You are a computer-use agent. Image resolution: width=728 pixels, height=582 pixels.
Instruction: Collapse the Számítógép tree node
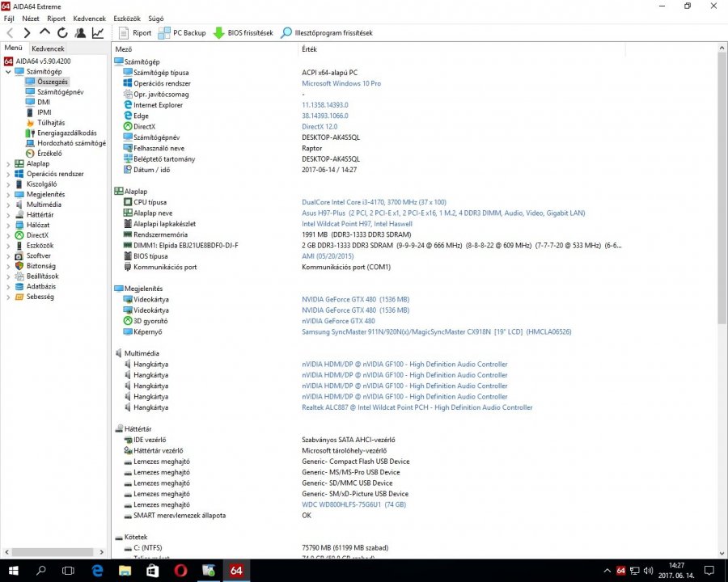[8, 72]
